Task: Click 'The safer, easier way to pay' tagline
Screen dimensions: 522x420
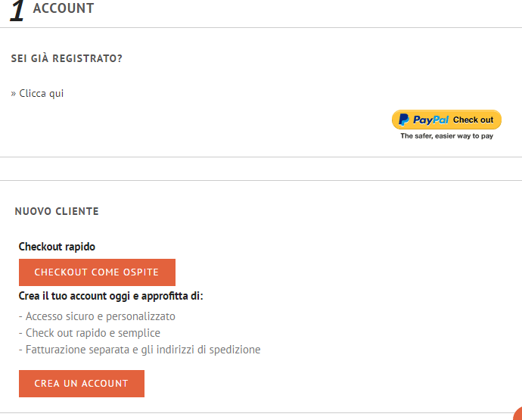Action: (446, 137)
